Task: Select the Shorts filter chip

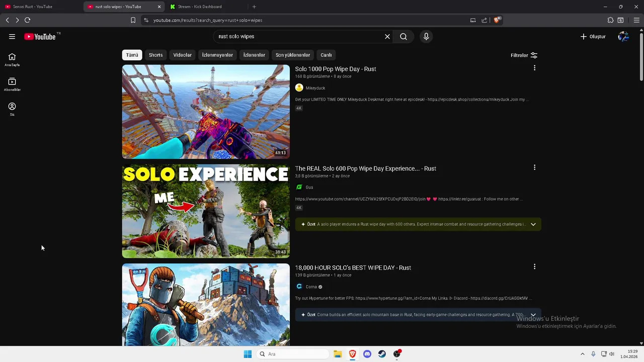Action: (x=155, y=55)
